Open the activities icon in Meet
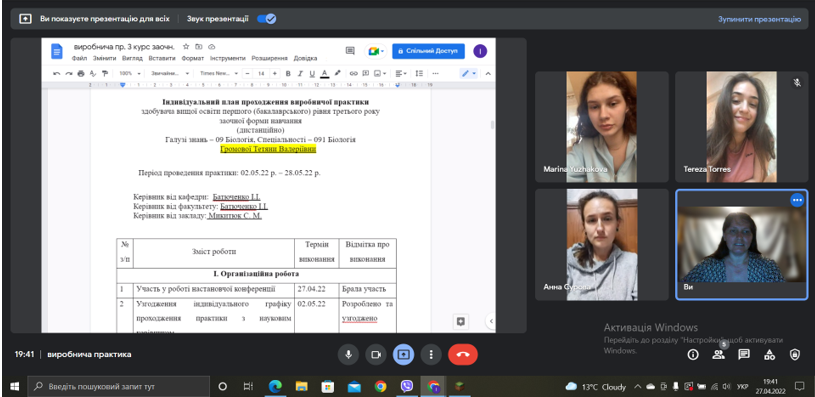This screenshot has width=815, height=397. (x=769, y=354)
